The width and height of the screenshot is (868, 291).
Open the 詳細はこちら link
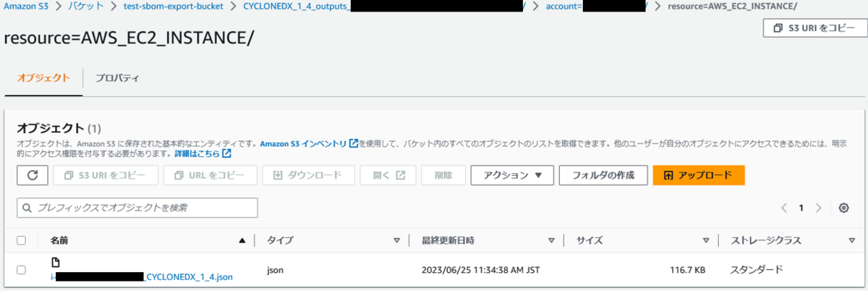pyautogui.click(x=197, y=153)
